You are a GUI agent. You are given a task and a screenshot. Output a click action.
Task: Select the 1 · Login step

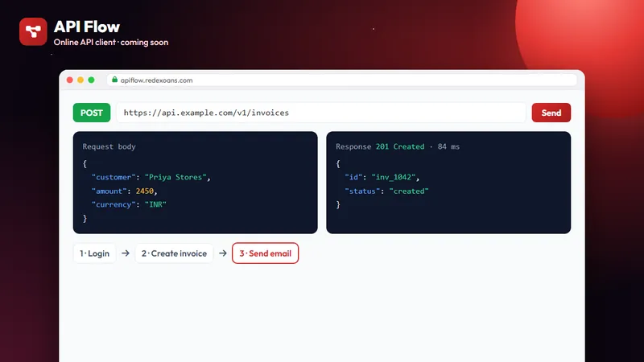coord(94,253)
